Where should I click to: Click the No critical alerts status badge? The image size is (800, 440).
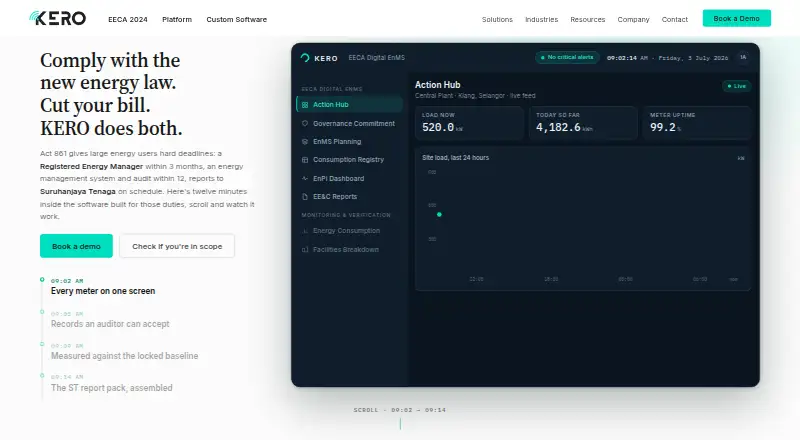pyautogui.click(x=567, y=58)
